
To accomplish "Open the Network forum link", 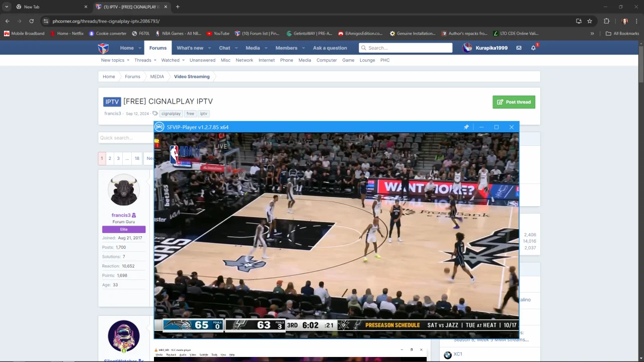I will [245, 60].
